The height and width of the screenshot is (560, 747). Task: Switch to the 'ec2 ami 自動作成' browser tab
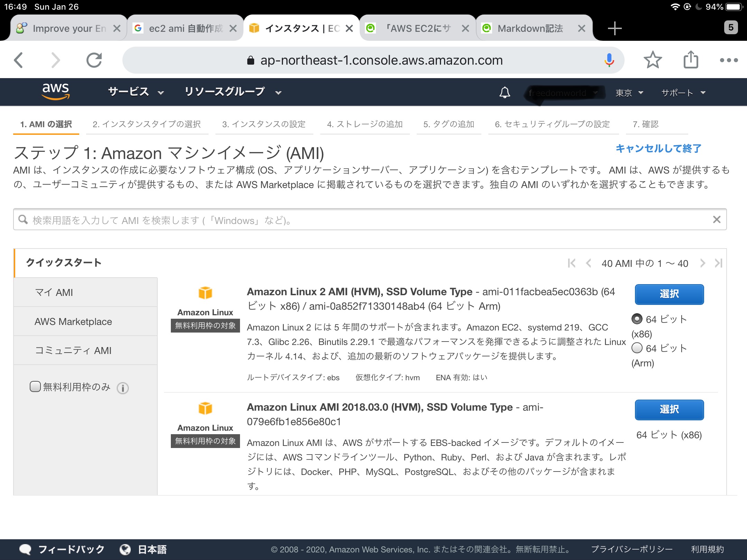[186, 28]
